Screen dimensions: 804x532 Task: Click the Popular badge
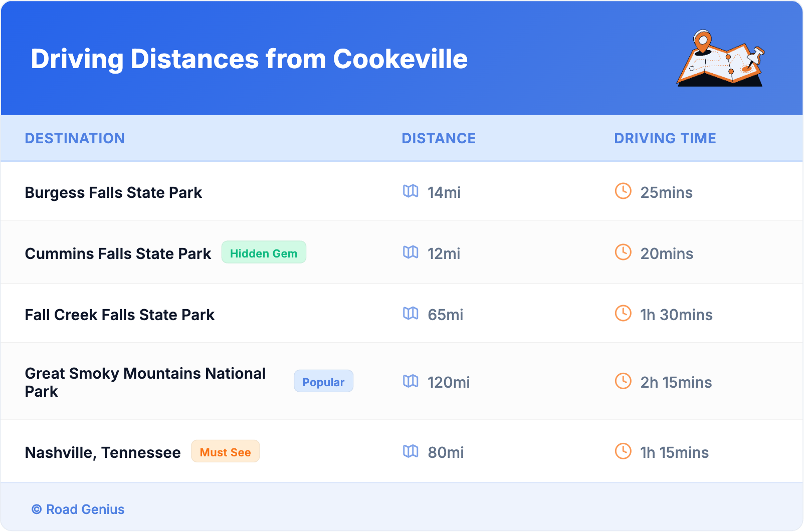click(x=323, y=382)
